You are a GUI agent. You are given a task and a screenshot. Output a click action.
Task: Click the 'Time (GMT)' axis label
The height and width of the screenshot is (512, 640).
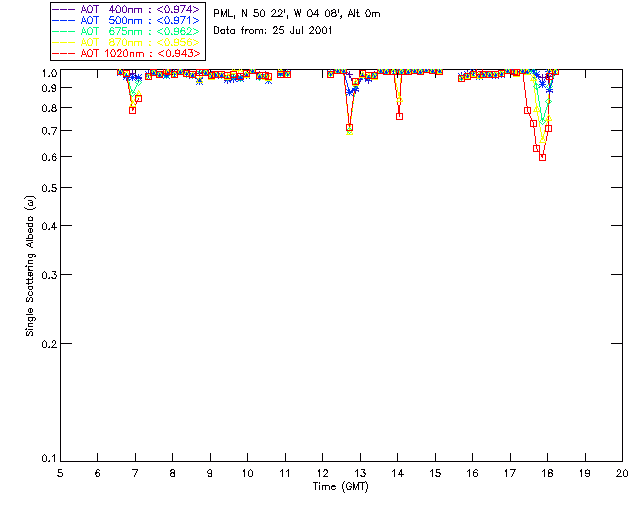341,487
